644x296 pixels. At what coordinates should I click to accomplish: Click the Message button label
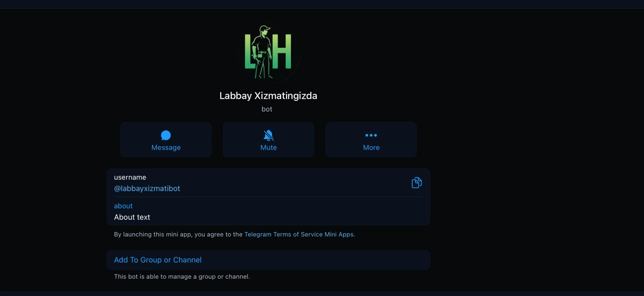(166, 148)
